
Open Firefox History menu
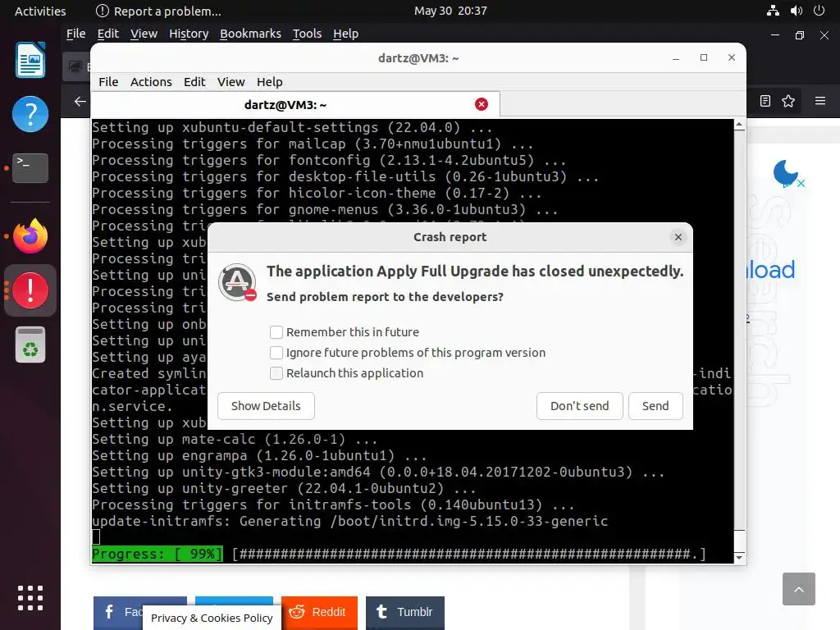click(x=189, y=34)
